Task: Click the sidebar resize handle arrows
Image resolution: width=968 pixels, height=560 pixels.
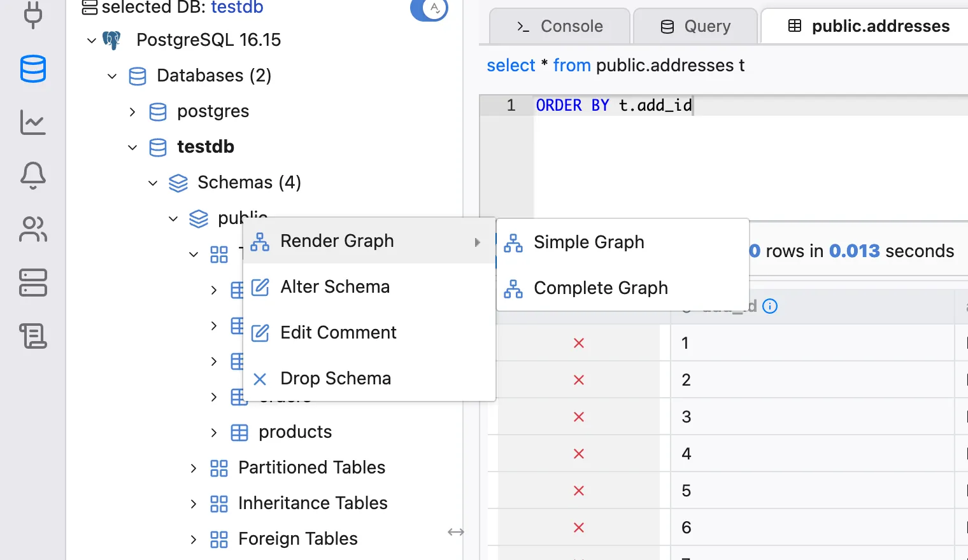Action: 456,532
